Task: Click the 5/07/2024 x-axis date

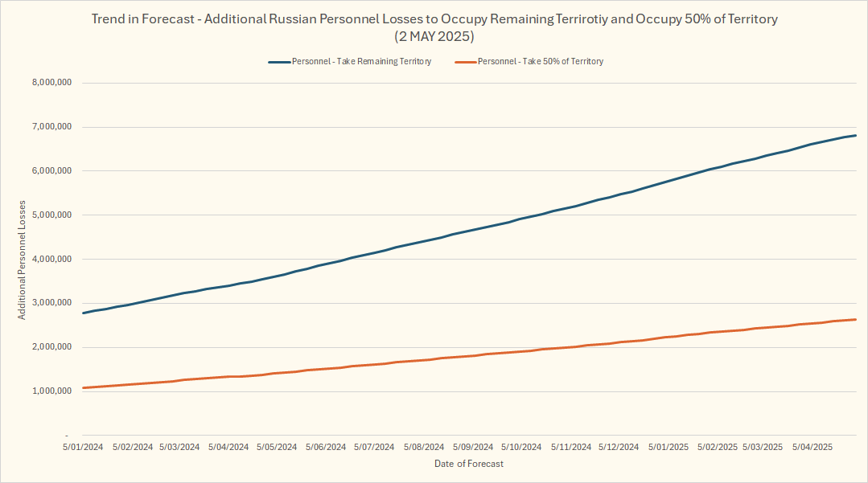Action: point(375,447)
